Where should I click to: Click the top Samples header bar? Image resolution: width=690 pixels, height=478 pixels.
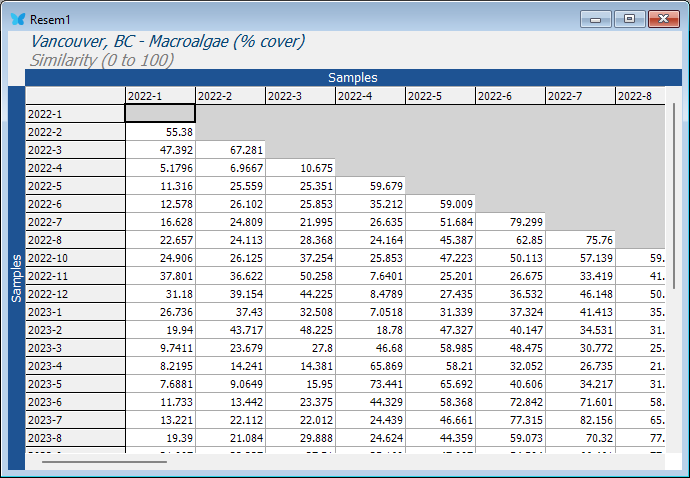point(353,77)
